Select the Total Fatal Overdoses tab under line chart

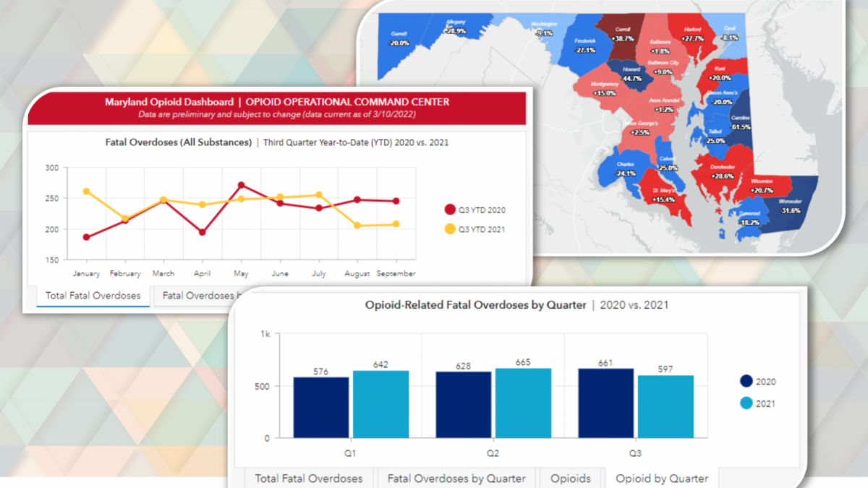tap(93, 296)
